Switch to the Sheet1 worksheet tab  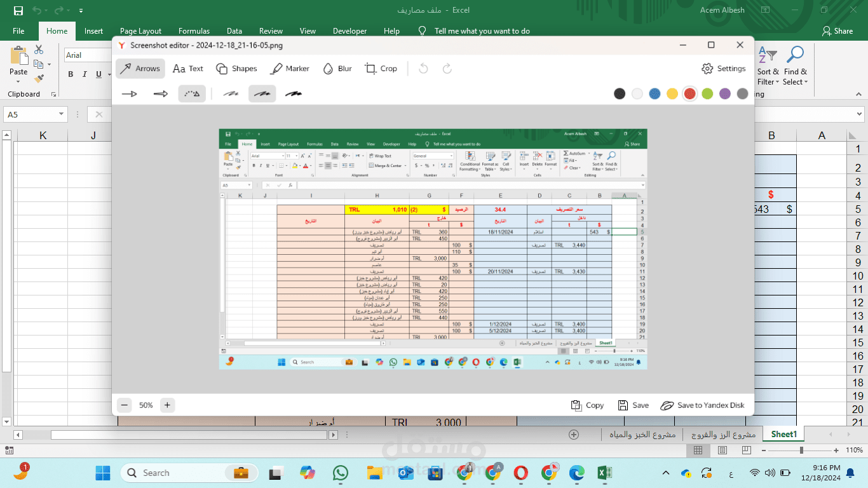[783, 434]
